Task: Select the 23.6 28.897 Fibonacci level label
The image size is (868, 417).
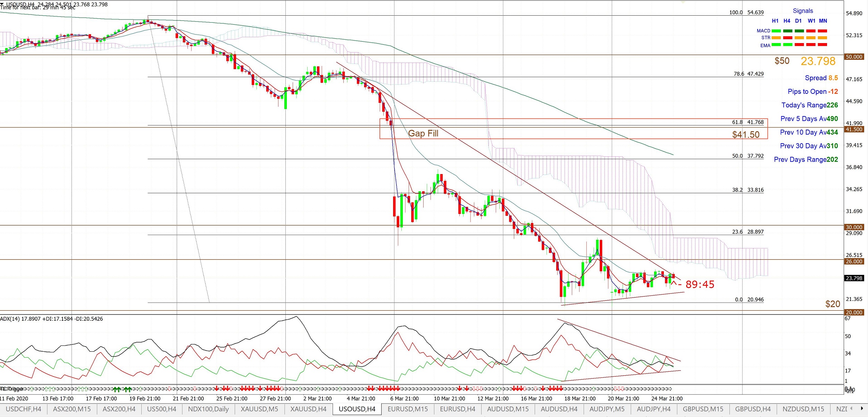Action: [748, 232]
